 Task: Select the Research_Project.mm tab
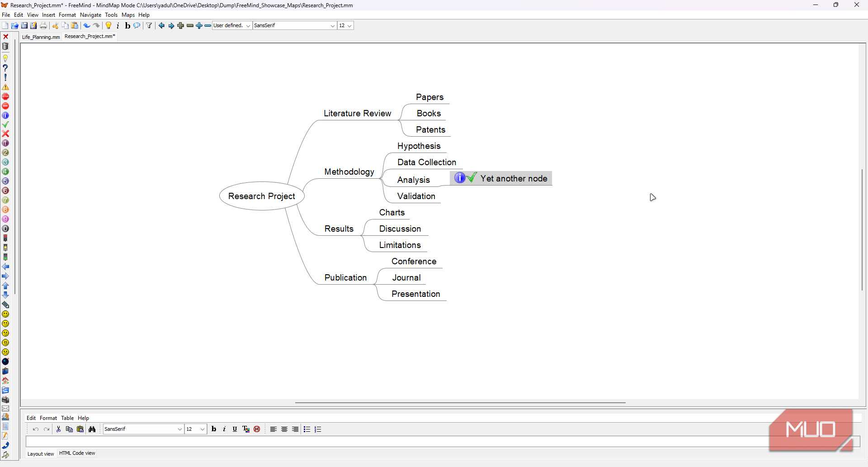(90, 36)
